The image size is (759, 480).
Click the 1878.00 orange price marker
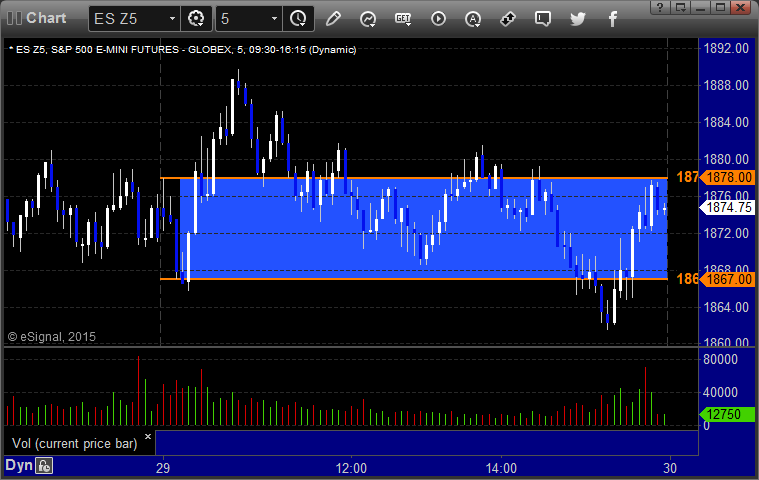(728, 178)
